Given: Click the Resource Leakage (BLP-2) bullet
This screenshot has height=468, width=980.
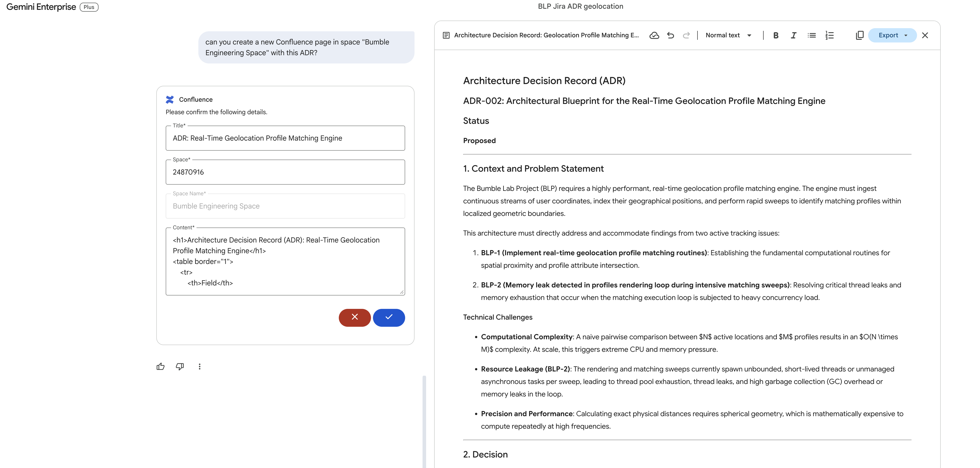Looking at the screenshot, I should pos(687,382).
